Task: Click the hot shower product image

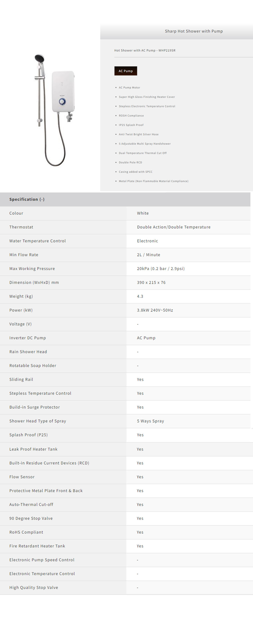Action: (55, 110)
